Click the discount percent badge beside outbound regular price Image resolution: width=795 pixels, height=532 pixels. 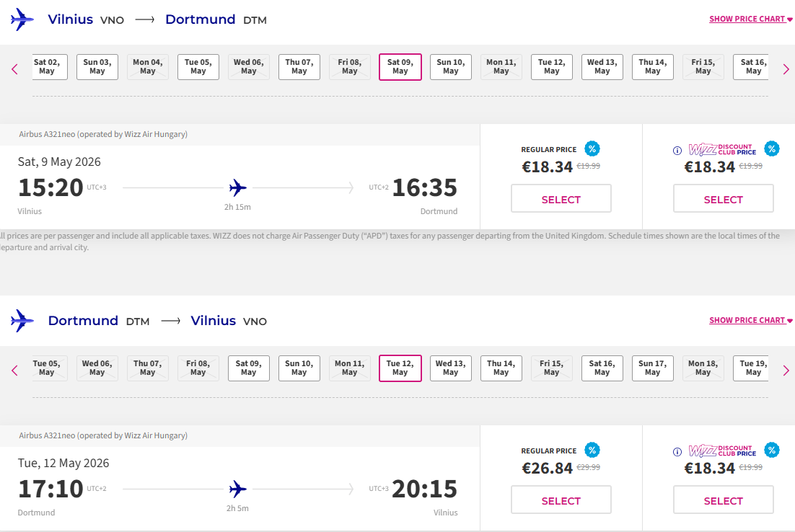pyautogui.click(x=592, y=149)
